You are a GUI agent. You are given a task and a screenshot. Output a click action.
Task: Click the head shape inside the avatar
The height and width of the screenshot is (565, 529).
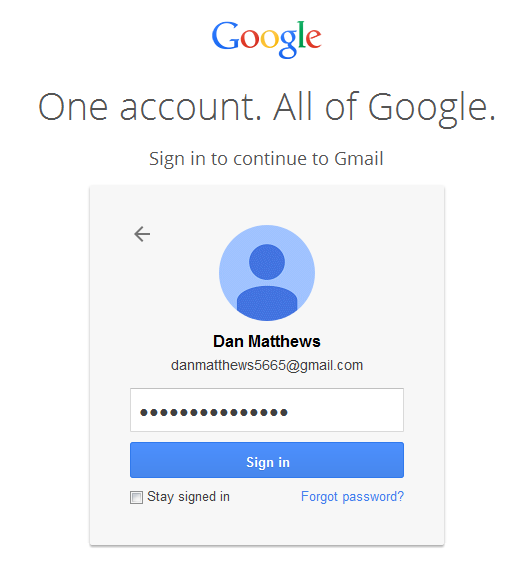point(267,262)
